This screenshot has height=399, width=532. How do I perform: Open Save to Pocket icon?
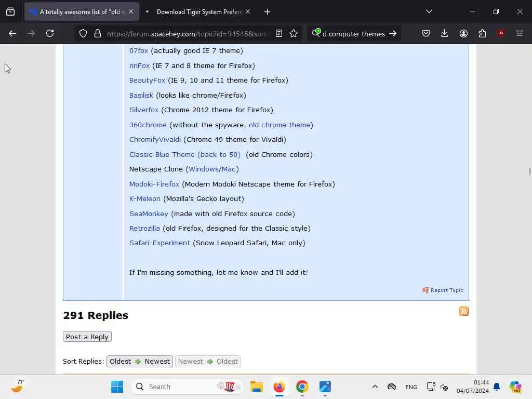(x=426, y=33)
